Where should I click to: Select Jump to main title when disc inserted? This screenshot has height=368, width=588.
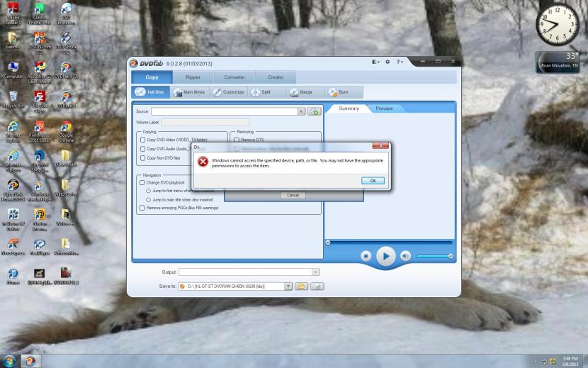148,200
